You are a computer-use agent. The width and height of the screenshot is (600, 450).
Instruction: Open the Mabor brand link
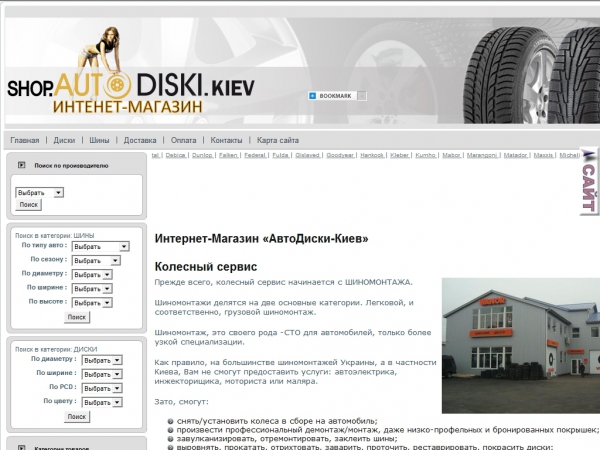[x=452, y=155]
